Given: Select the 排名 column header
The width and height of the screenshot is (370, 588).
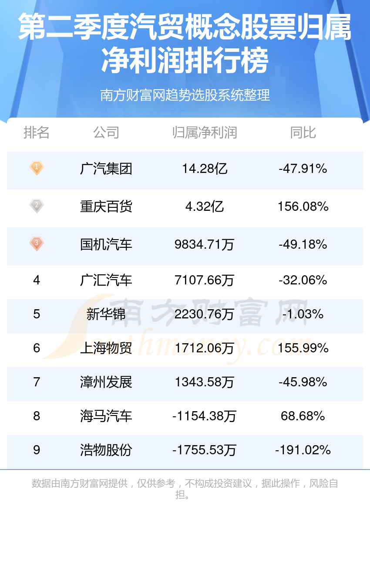Looking at the screenshot, I should click(37, 132).
